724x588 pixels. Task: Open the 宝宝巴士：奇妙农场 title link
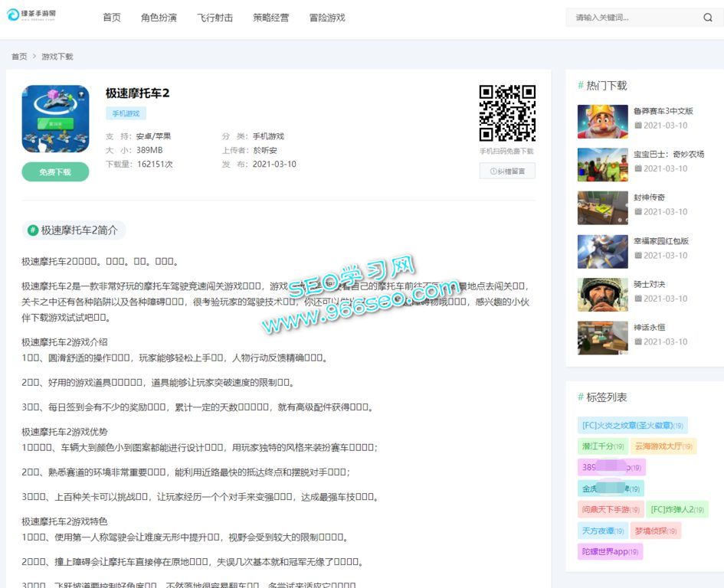pos(669,154)
